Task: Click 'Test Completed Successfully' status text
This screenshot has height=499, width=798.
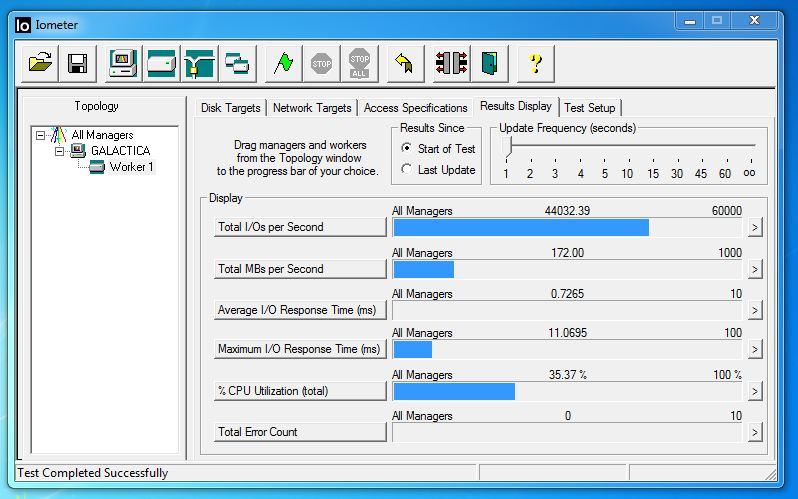Action: [93, 473]
